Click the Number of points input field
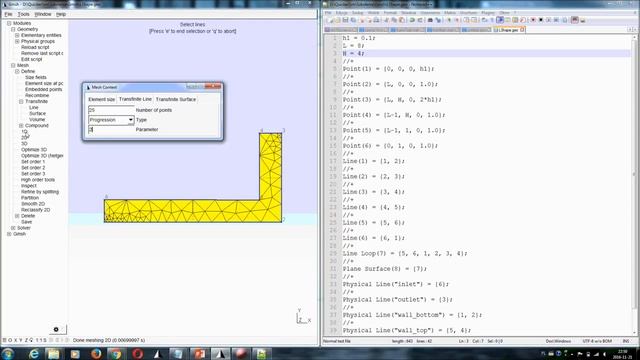This screenshot has width=640, height=360. click(x=111, y=110)
